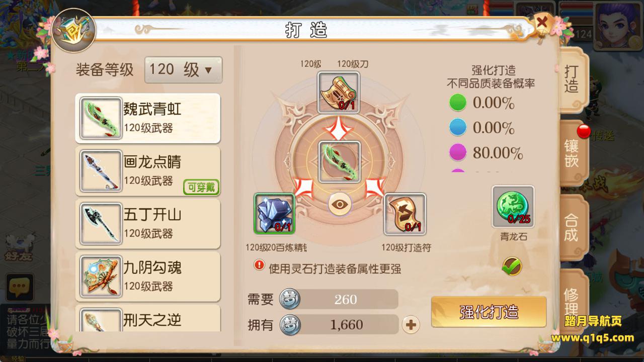Select the center 魏武青虹 weapon slot
This screenshot has width=644, height=362.
click(x=340, y=162)
